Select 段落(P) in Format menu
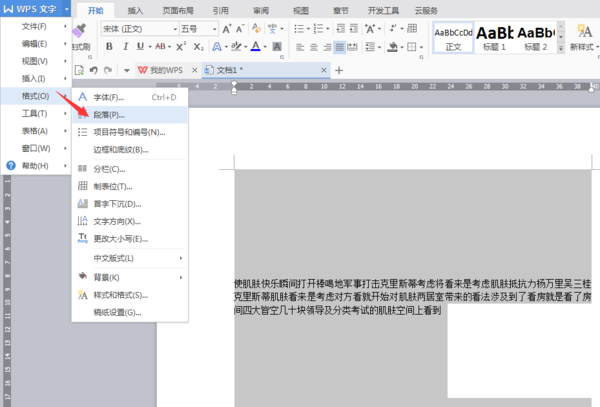 tap(130, 115)
